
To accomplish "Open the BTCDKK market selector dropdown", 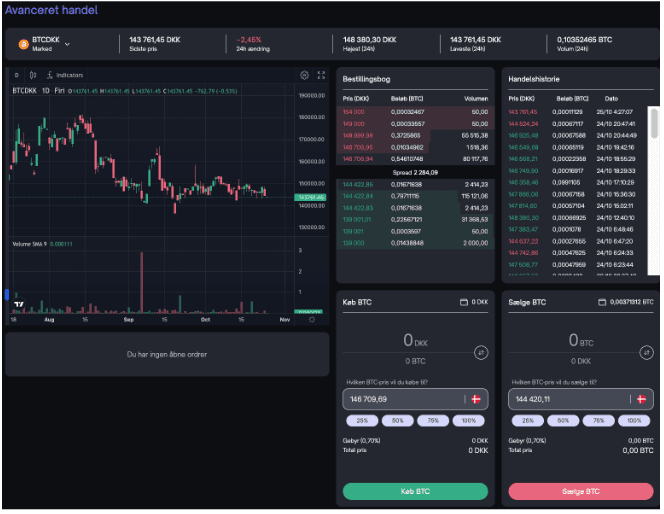I will click(67, 44).
